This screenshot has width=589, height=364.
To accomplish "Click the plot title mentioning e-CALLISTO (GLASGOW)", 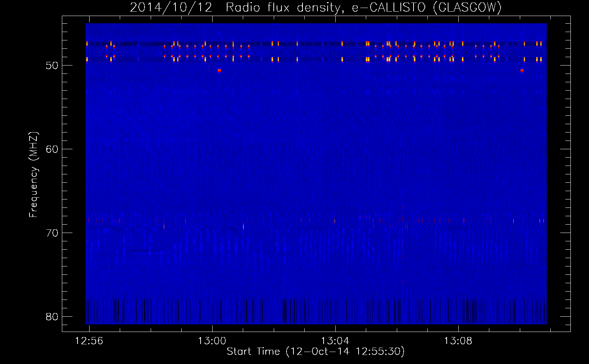I will 316,7.
